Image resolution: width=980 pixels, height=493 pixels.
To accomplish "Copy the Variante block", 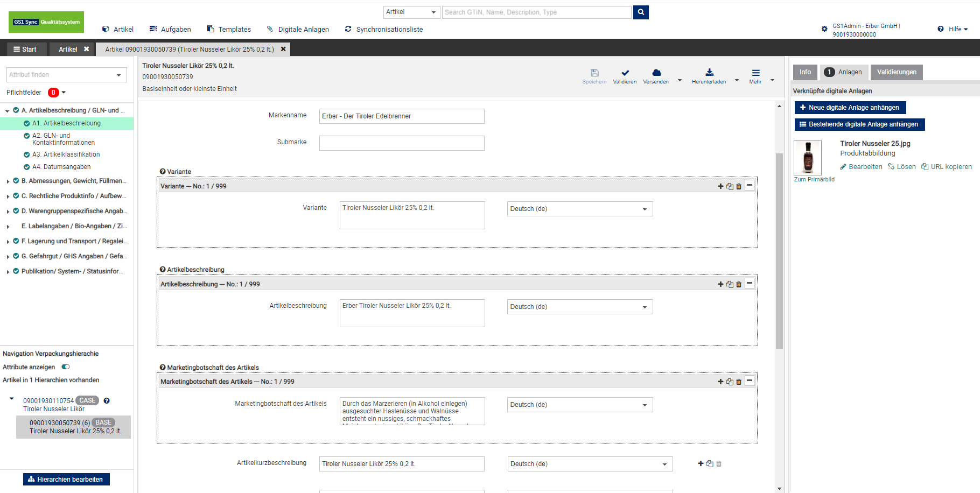I will (x=730, y=186).
